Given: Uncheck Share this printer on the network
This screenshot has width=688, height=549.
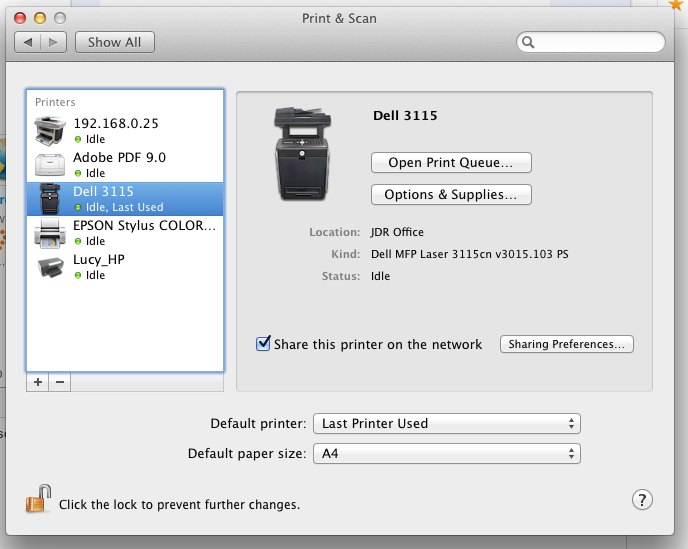Looking at the screenshot, I should (263, 344).
